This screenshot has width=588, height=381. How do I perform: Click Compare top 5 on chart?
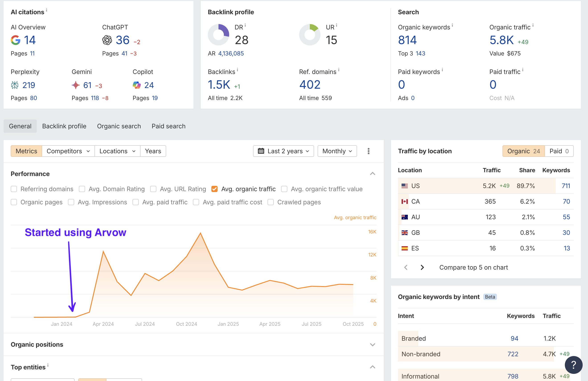473,267
